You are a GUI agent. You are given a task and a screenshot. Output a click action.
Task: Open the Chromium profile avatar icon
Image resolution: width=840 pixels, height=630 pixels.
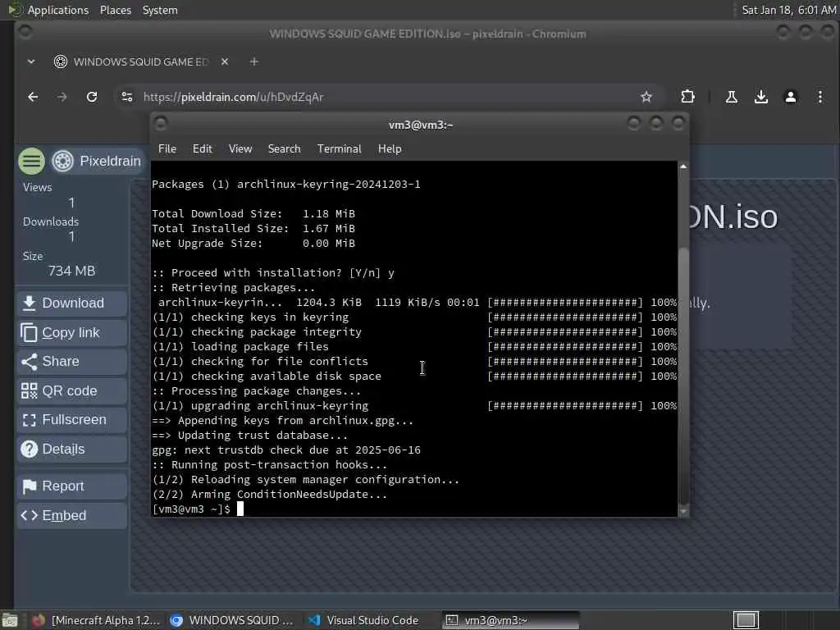tap(790, 97)
